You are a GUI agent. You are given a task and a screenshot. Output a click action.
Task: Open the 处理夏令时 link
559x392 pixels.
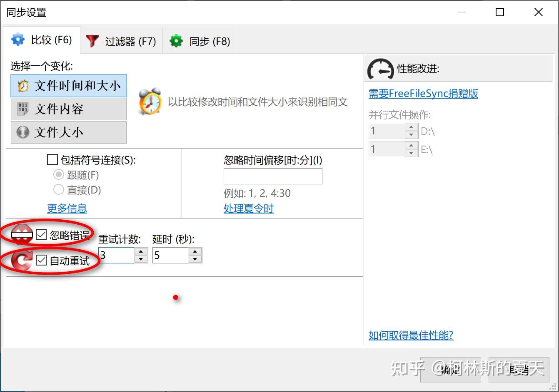[249, 208]
